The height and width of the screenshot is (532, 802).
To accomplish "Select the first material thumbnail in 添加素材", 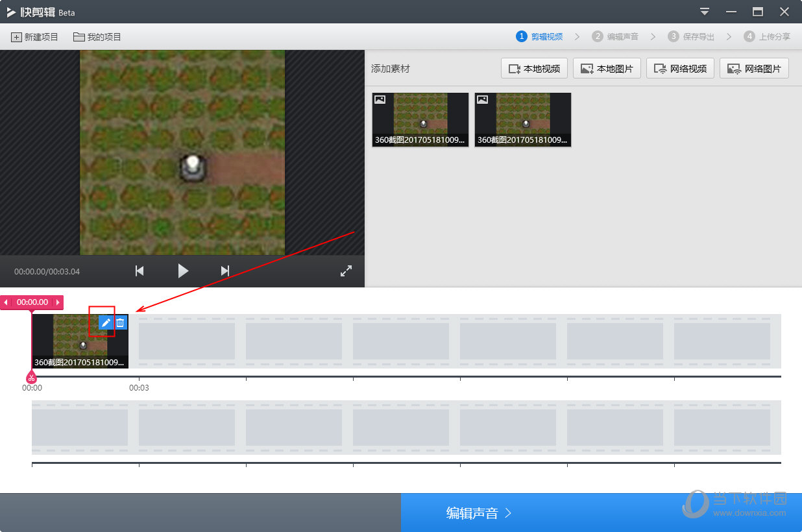I will 420,119.
